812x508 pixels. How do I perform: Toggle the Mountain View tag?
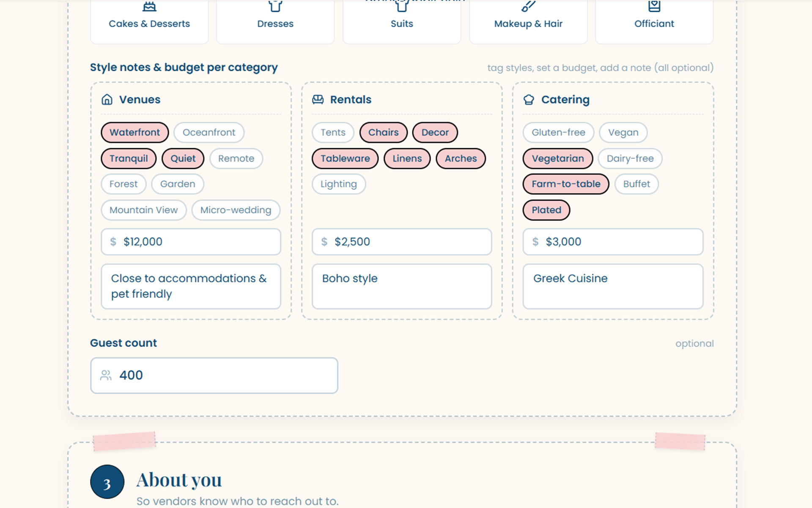click(x=144, y=210)
